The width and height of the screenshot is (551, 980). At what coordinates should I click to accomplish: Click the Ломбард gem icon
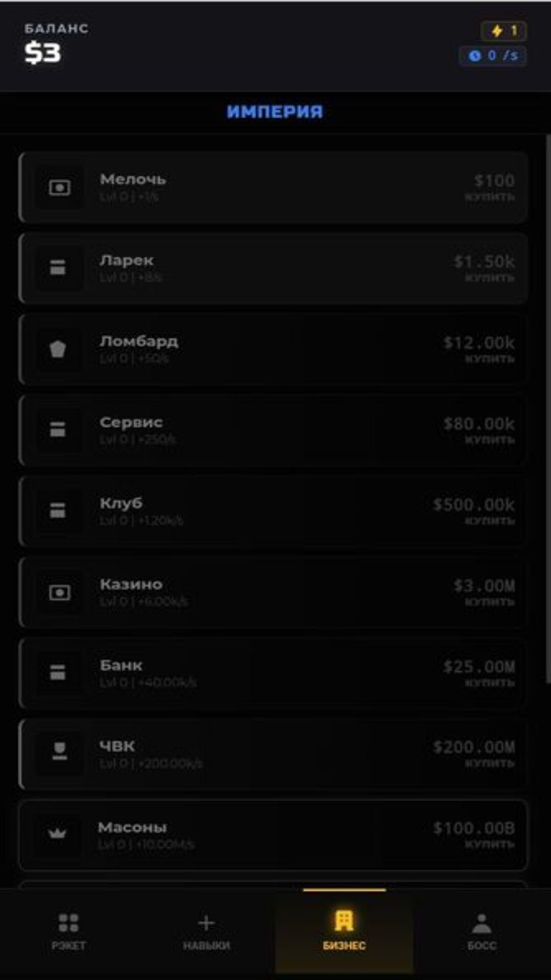pyautogui.click(x=58, y=349)
